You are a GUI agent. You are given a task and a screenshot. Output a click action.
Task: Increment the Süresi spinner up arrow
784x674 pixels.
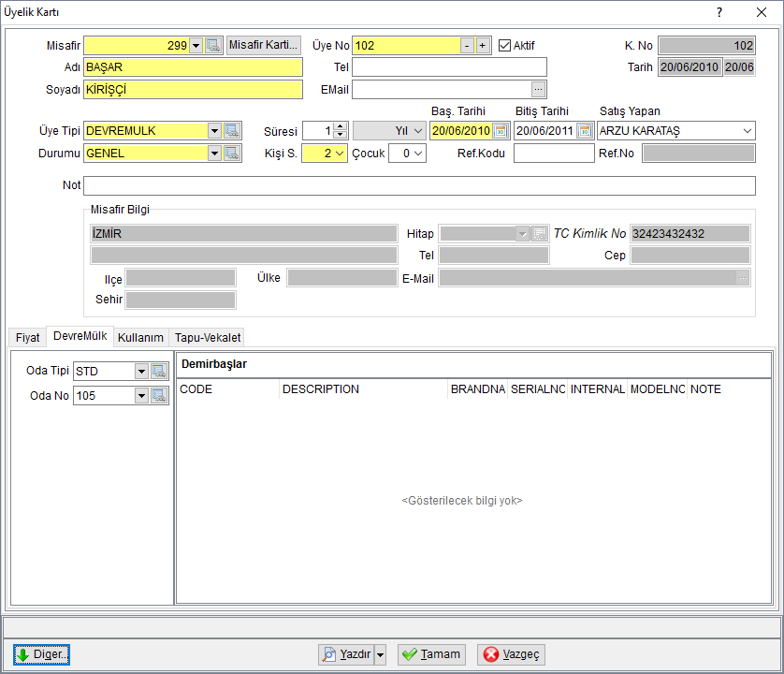[x=341, y=126]
